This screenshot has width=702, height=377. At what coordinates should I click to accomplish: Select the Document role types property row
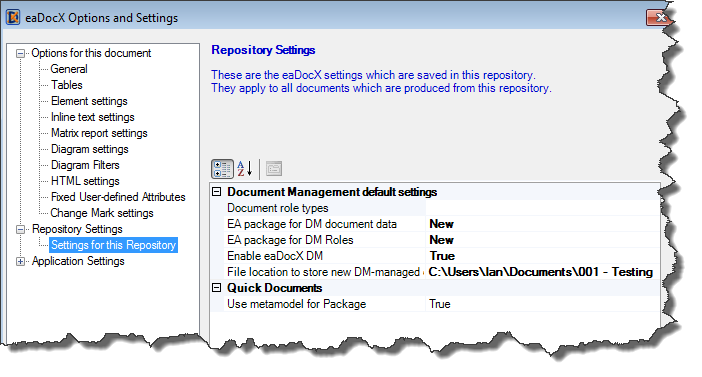(435, 208)
